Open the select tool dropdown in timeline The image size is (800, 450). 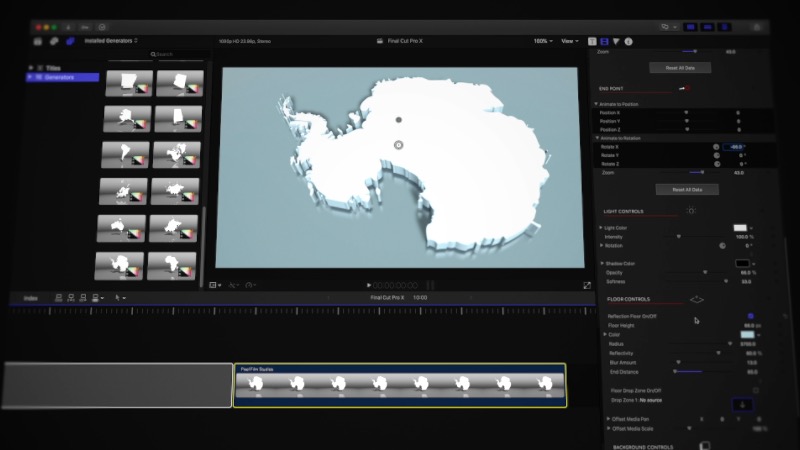click(x=120, y=297)
